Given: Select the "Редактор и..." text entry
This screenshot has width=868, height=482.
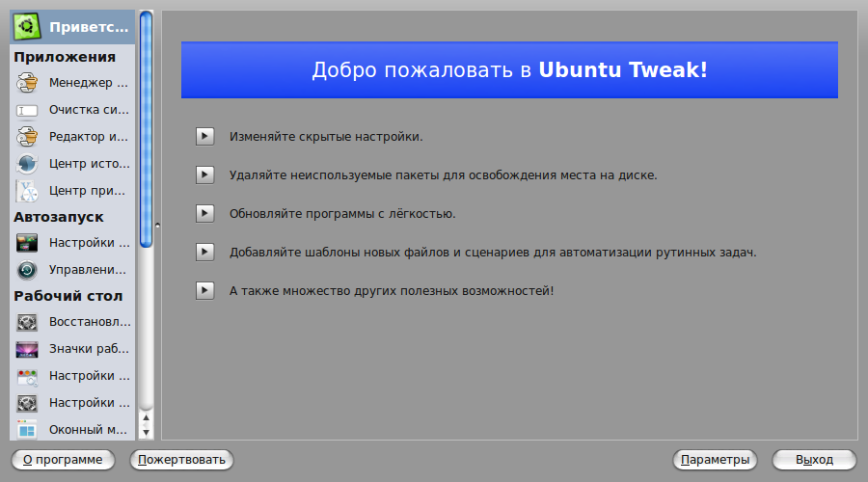Looking at the screenshot, I should [89, 136].
